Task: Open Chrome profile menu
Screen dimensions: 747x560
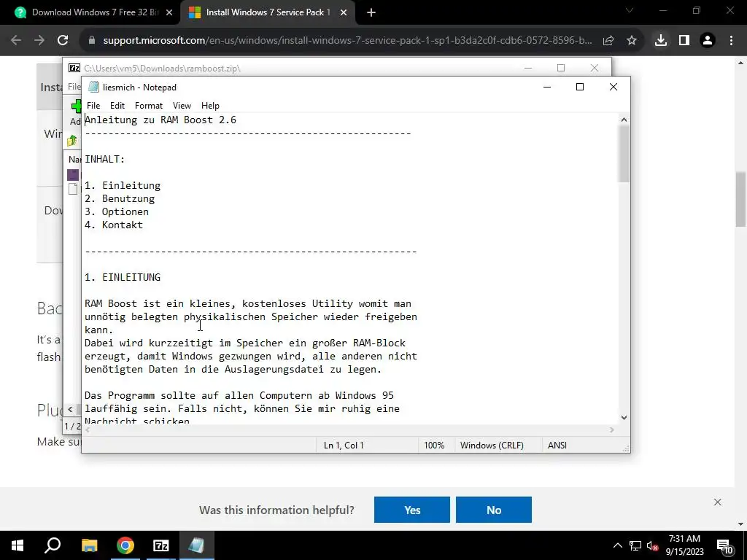Action: (x=708, y=41)
